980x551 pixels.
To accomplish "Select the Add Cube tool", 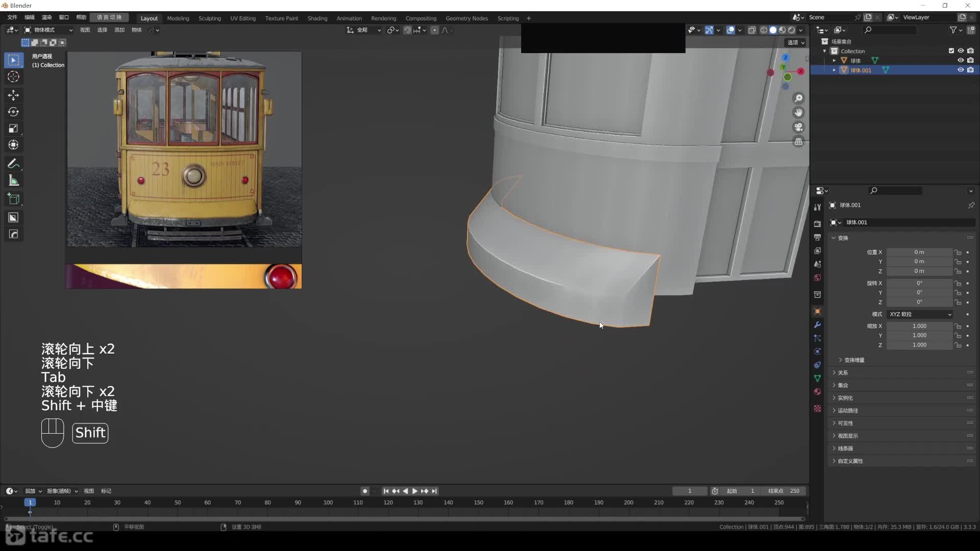I will pos(14,199).
